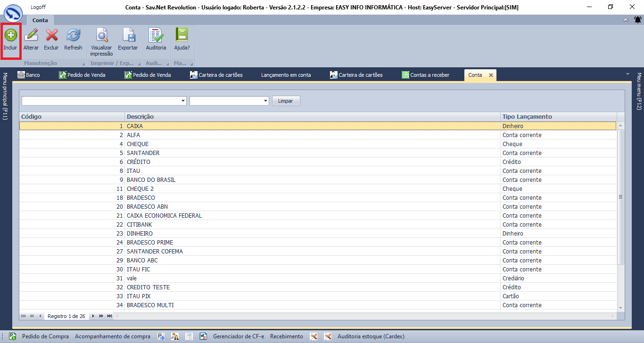
Task: Open Pedido de Compra from the status bar
Action: click(45, 336)
